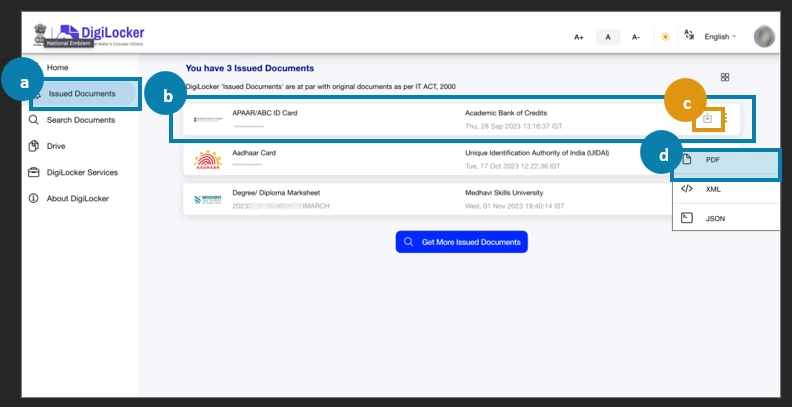Viewport: 792px width, 407px height.
Task: Click the Aadhaar logo thumbnail
Action: [x=208, y=160]
